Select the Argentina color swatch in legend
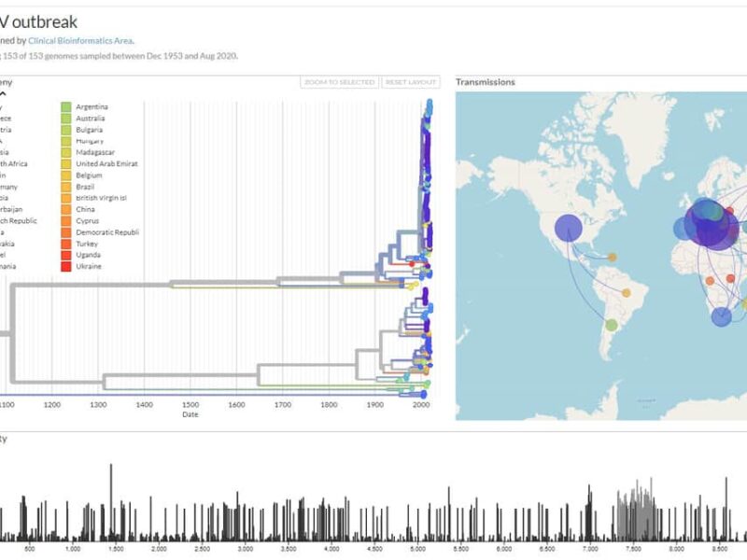 (66, 107)
